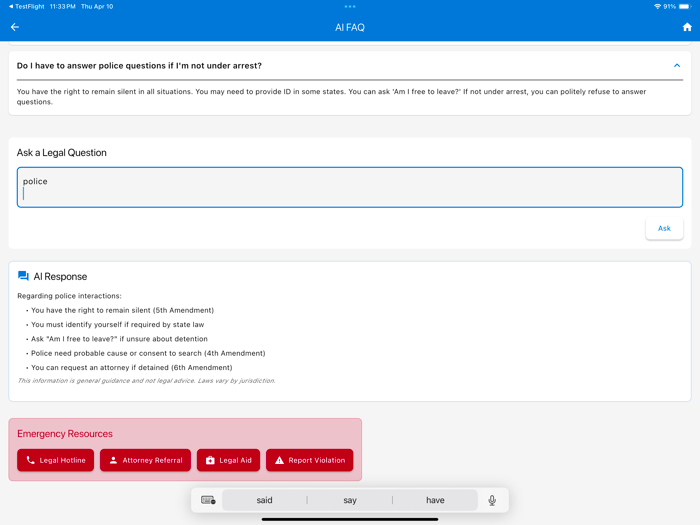Click bullet 'You have the right to remain silent (5th Amendment)'

122,310
